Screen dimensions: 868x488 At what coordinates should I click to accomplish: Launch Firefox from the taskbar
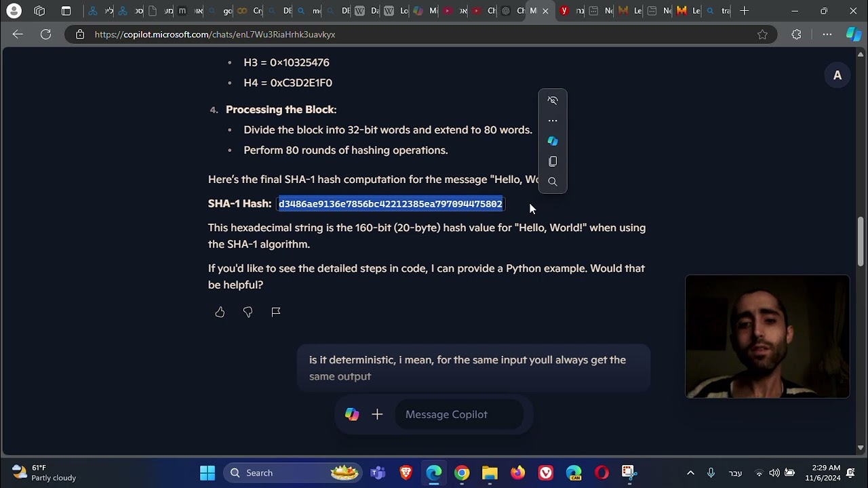coord(517,473)
